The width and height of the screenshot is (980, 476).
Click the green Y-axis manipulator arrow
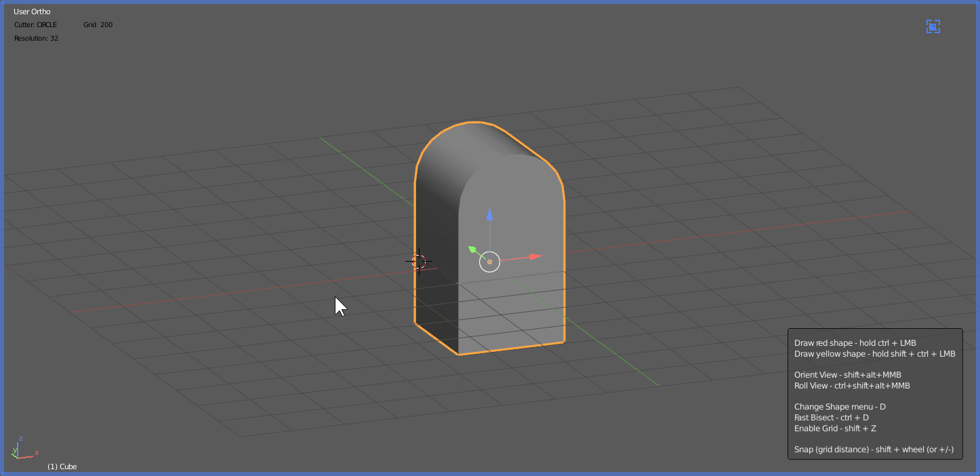(473, 250)
